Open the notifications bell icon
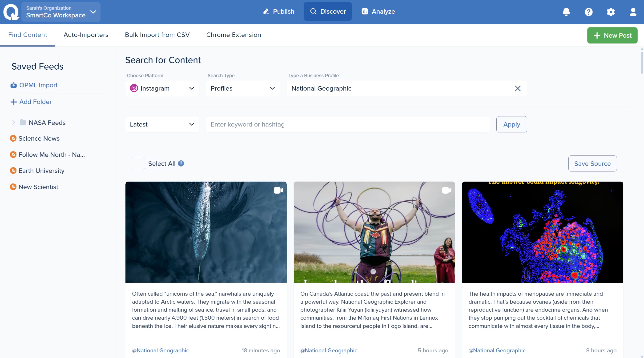 pos(566,12)
